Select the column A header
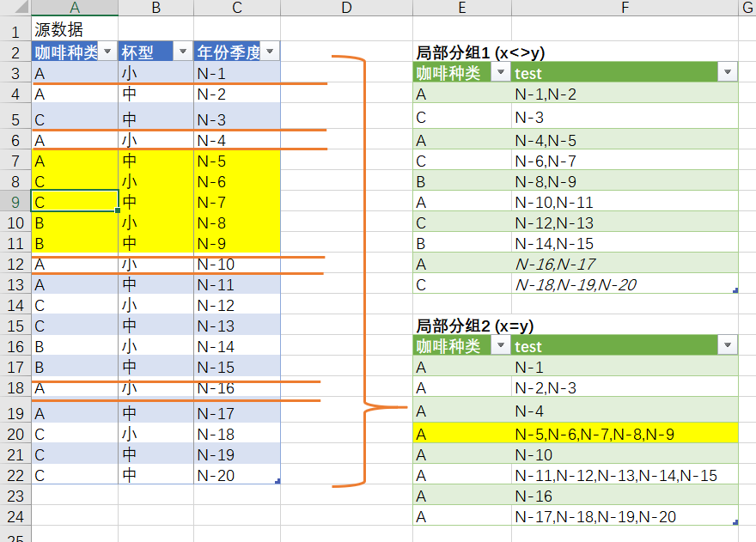 (74, 8)
